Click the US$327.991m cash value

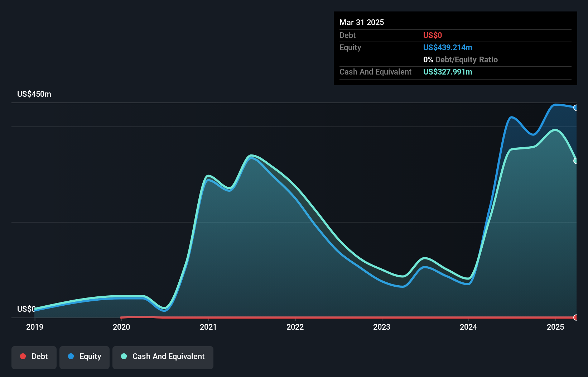pos(448,72)
